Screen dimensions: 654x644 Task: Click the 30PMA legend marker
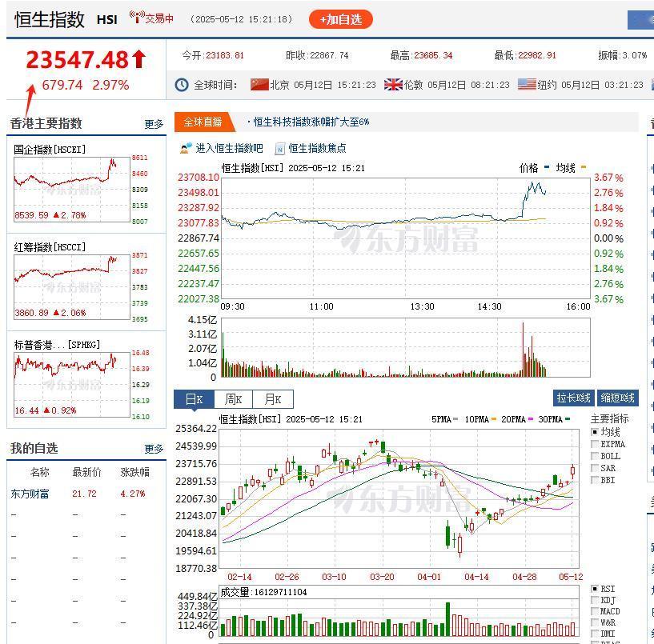click(x=568, y=419)
